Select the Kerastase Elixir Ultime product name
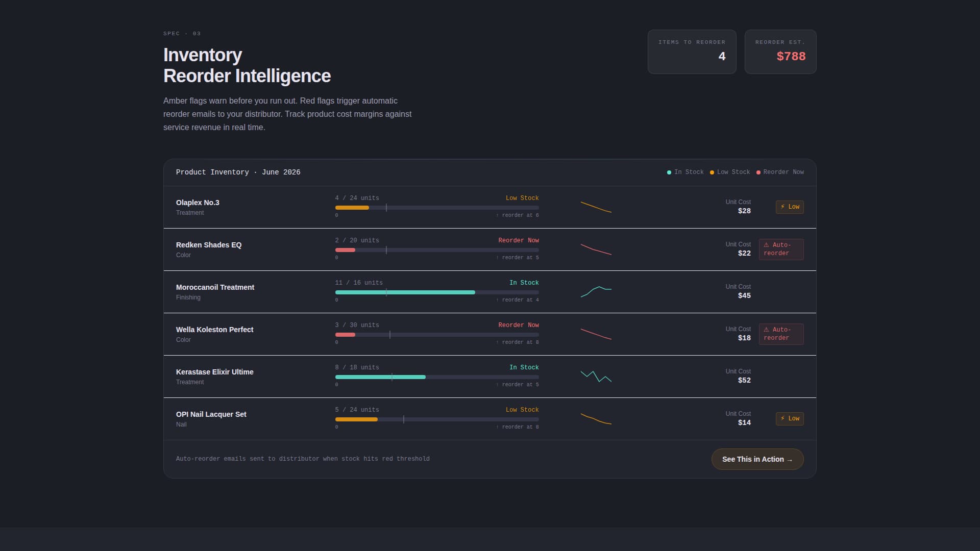The width and height of the screenshot is (980, 551). coord(214,372)
